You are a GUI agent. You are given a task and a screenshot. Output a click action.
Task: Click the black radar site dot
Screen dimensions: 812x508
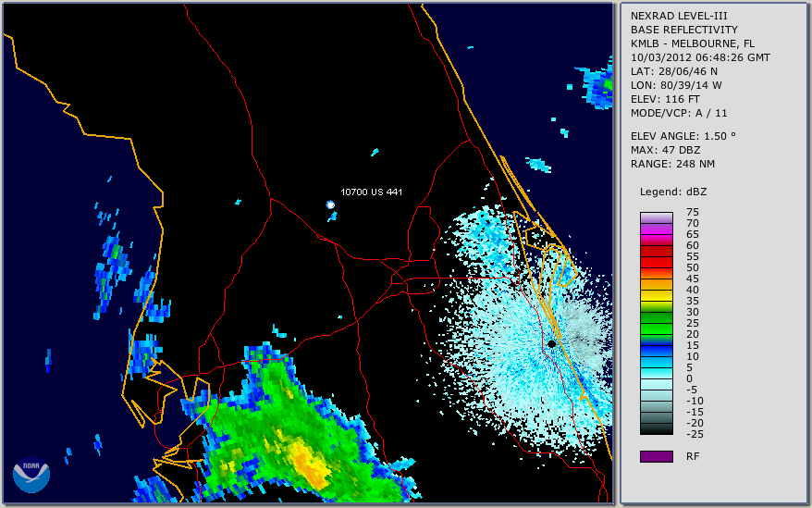551,343
